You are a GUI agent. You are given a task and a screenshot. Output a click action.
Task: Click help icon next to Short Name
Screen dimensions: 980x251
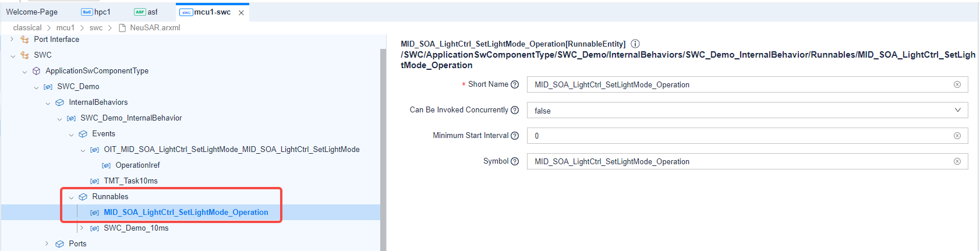pyautogui.click(x=515, y=84)
